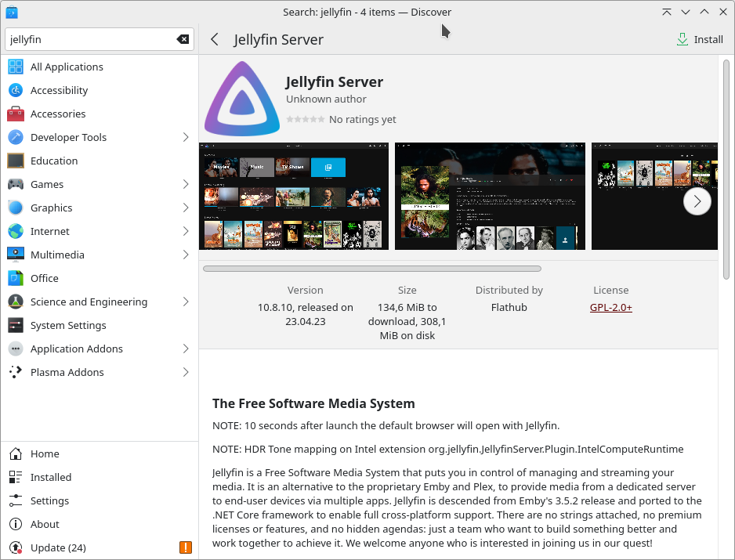Click the Installed sidebar icon
Screen dimensions: 735x560
coord(15,477)
